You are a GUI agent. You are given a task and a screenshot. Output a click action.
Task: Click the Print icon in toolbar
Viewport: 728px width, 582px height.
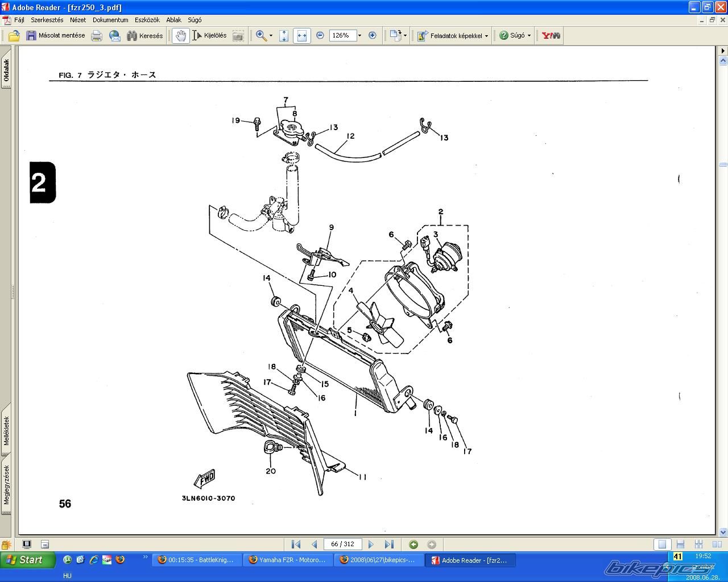click(x=97, y=36)
